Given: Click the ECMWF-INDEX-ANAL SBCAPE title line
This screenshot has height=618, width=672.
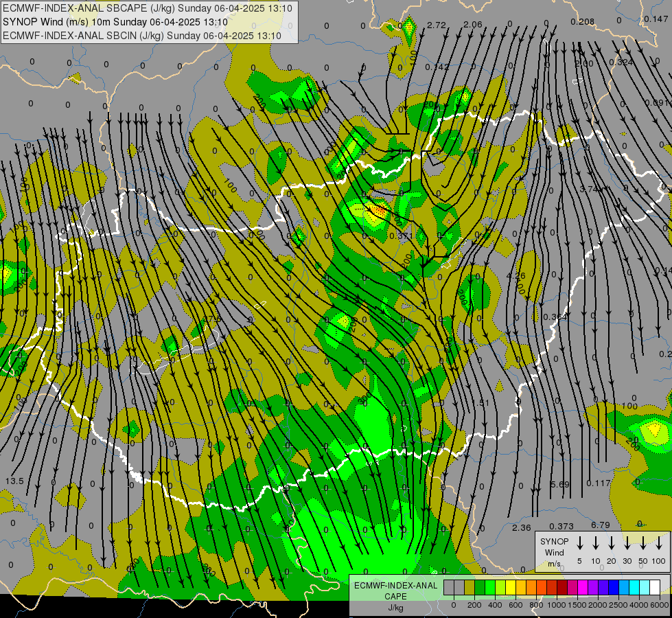Looking at the screenshot, I should (147, 8).
